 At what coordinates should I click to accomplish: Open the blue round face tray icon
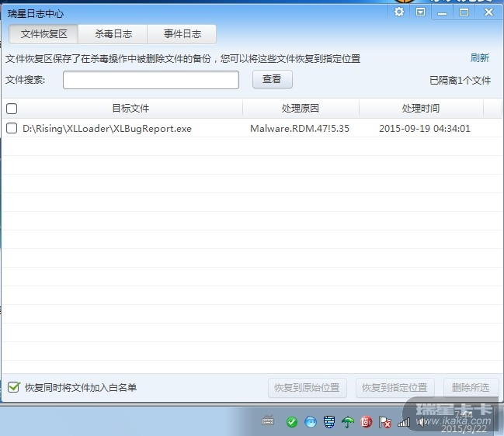click(x=311, y=421)
